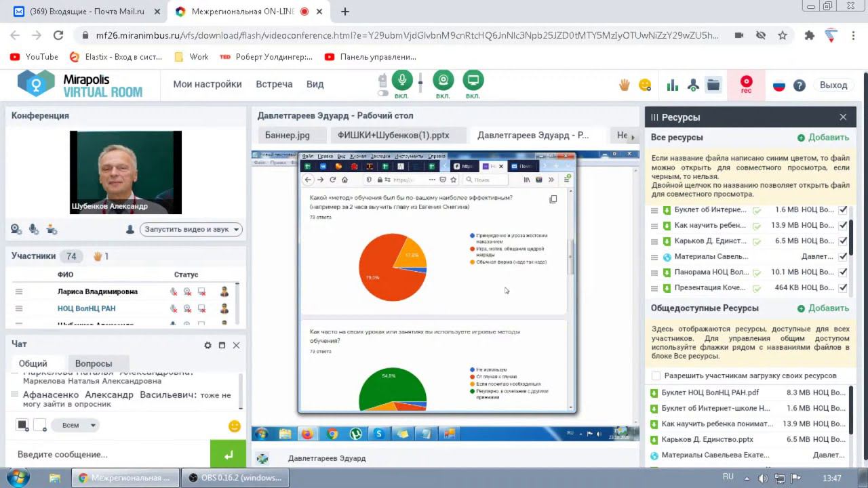The image size is (868, 488).
Task: Toggle checkbox for Как научить ребен... resource
Action: (x=843, y=226)
